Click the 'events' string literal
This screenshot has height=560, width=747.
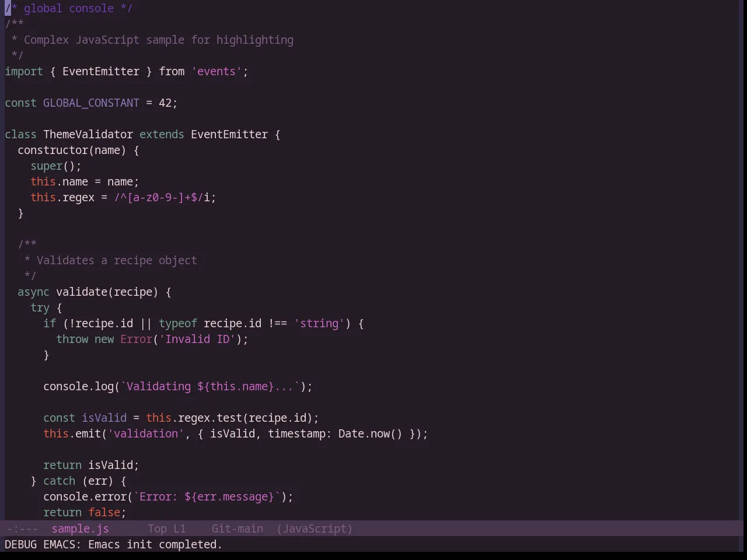point(217,71)
